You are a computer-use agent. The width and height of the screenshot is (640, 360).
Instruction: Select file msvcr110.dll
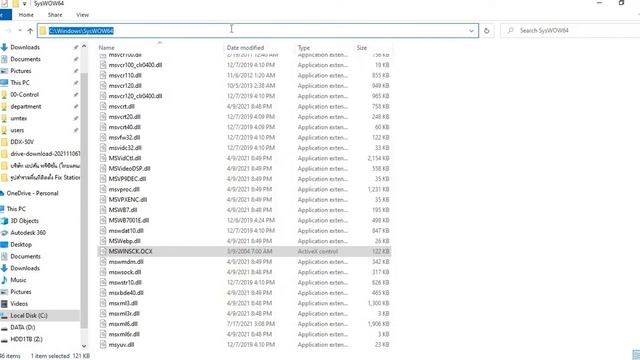coord(125,76)
